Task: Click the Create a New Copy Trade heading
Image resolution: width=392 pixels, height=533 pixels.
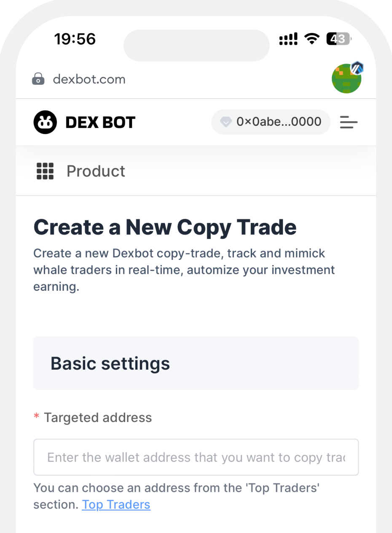Action: [165, 227]
